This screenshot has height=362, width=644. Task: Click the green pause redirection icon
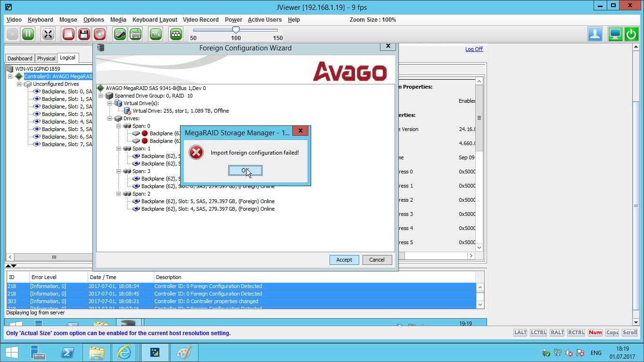point(28,34)
